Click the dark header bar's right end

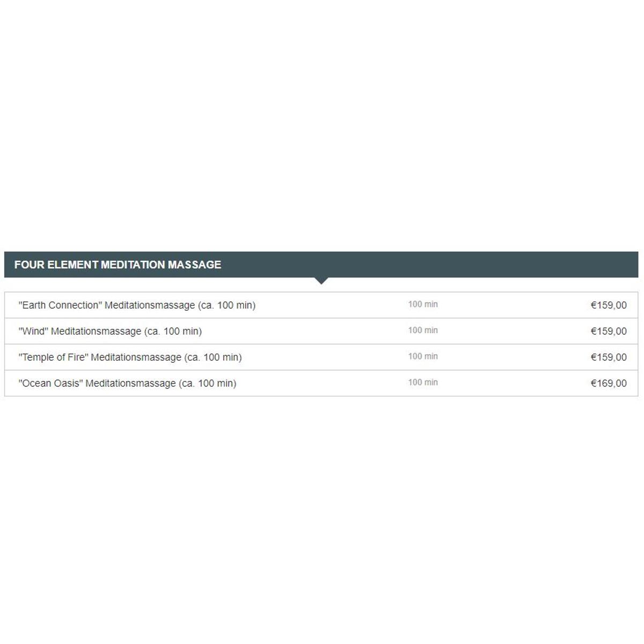point(628,265)
